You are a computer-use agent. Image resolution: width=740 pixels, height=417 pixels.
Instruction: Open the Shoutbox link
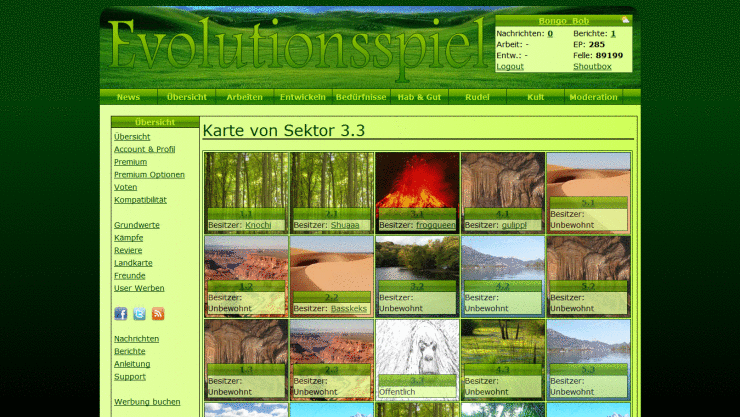coord(592,67)
